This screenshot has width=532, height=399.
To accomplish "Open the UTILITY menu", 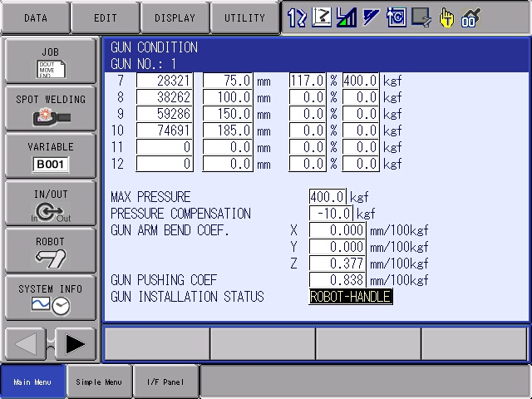I will [x=244, y=17].
